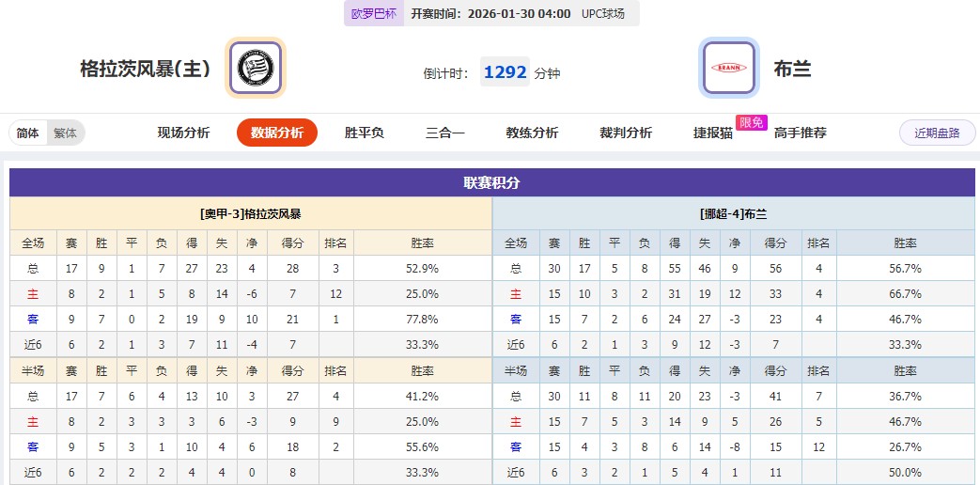Click 77.8% away win rate for Sturm Graz
980x485 pixels.
click(x=423, y=320)
